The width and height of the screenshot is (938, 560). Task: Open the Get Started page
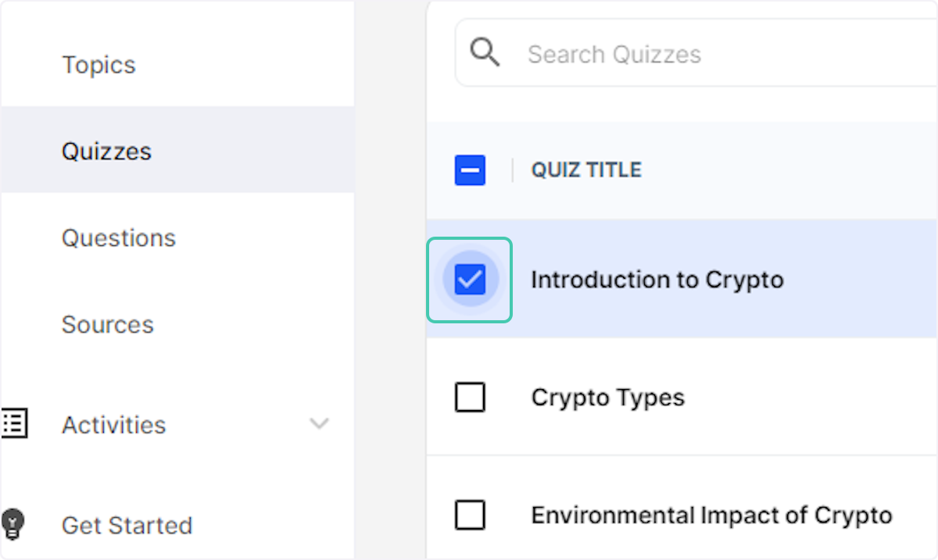(x=127, y=525)
